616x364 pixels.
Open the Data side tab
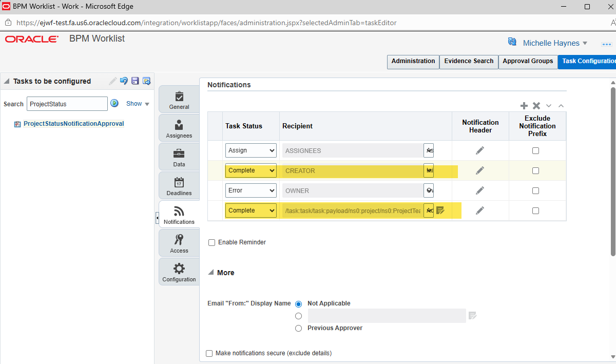click(179, 158)
